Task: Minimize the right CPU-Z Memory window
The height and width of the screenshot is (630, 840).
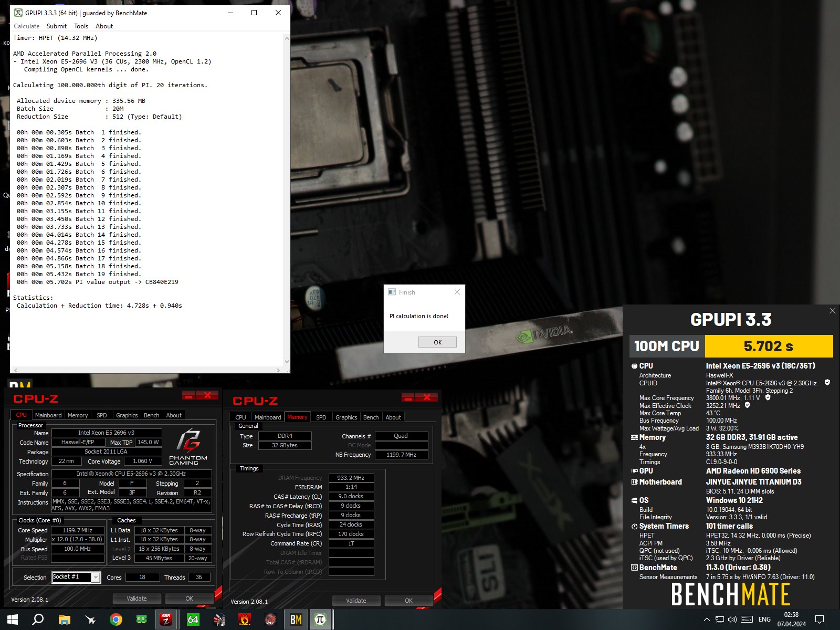Action: (x=408, y=397)
